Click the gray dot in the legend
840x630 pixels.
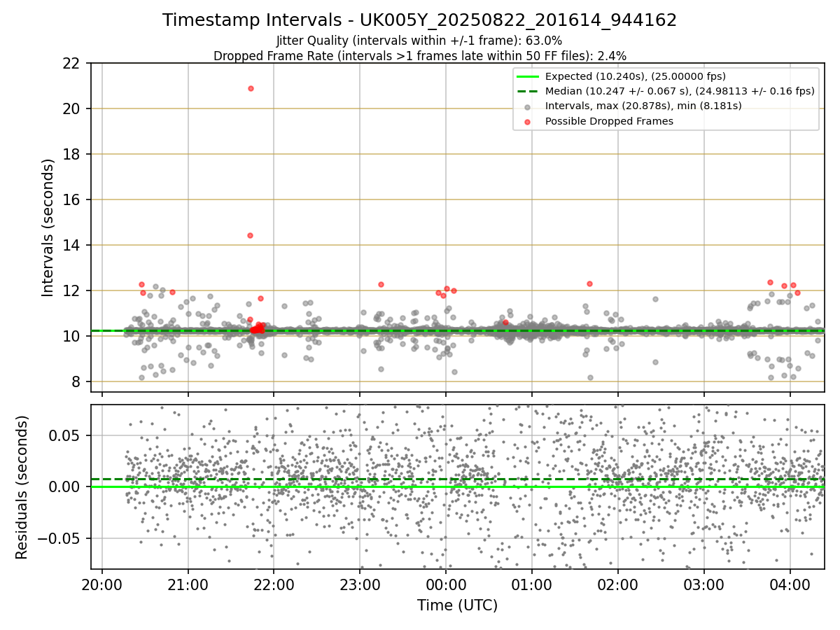point(528,106)
